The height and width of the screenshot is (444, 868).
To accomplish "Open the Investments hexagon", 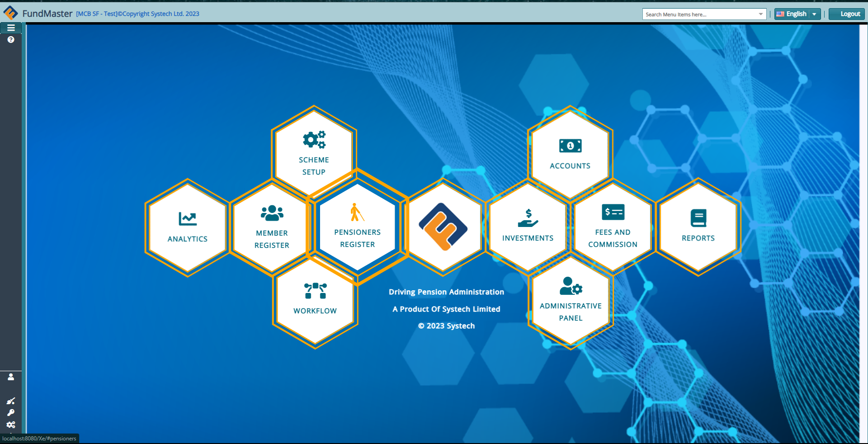I will pos(528,227).
